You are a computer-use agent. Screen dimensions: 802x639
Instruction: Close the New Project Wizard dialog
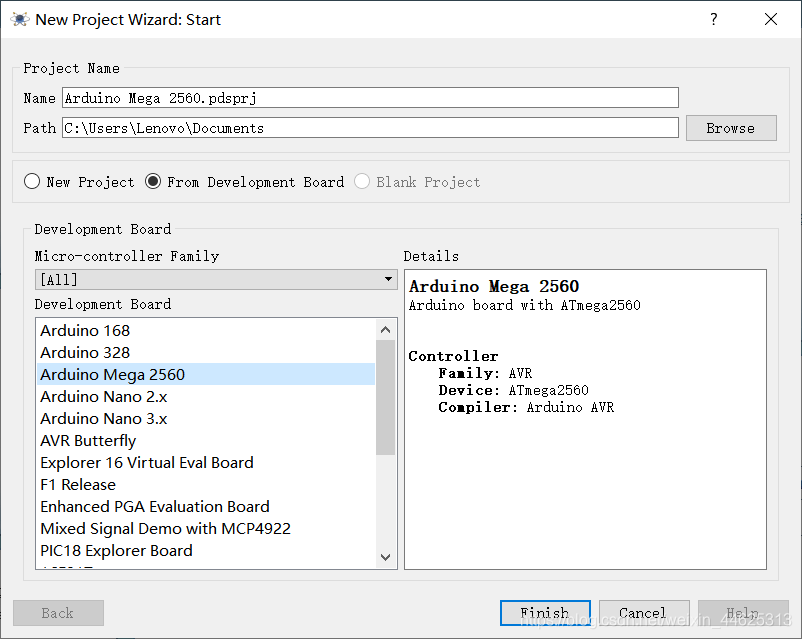tap(771, 19)
